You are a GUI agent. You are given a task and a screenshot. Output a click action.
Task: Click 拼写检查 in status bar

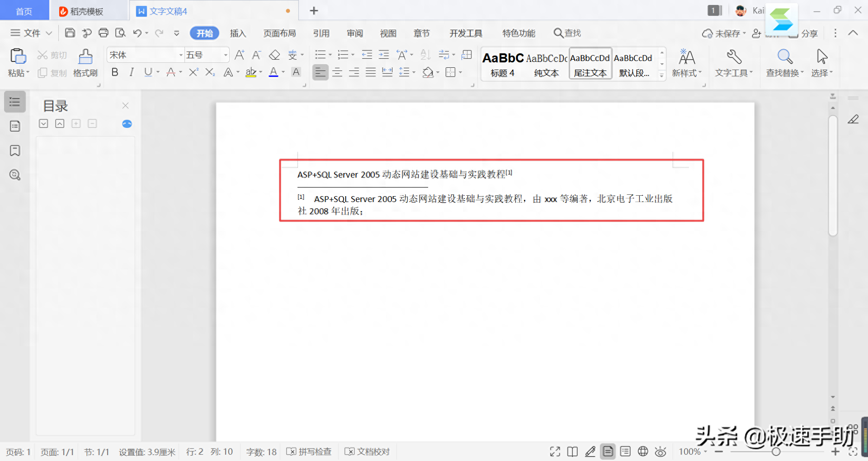point(309,452)
